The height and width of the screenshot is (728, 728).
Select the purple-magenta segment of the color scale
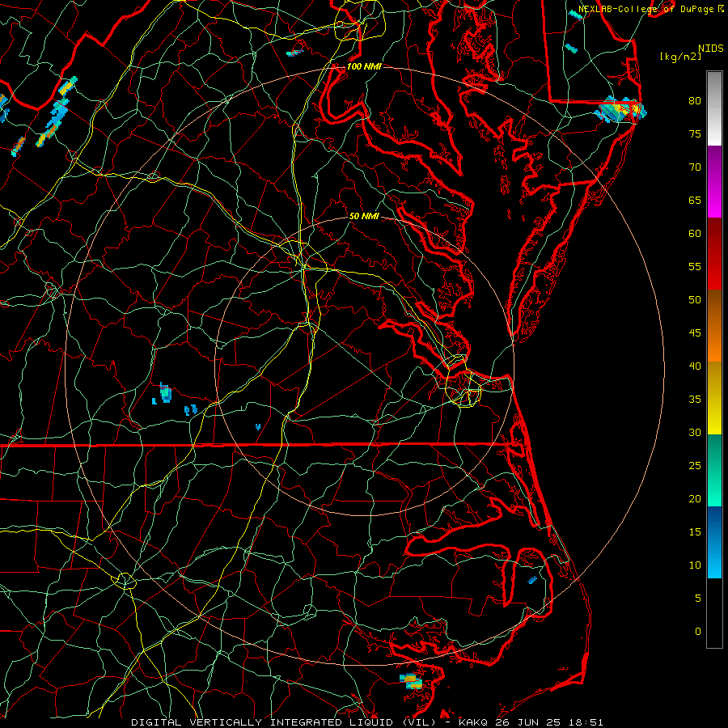pyautogui.click(x=714, y=181)
